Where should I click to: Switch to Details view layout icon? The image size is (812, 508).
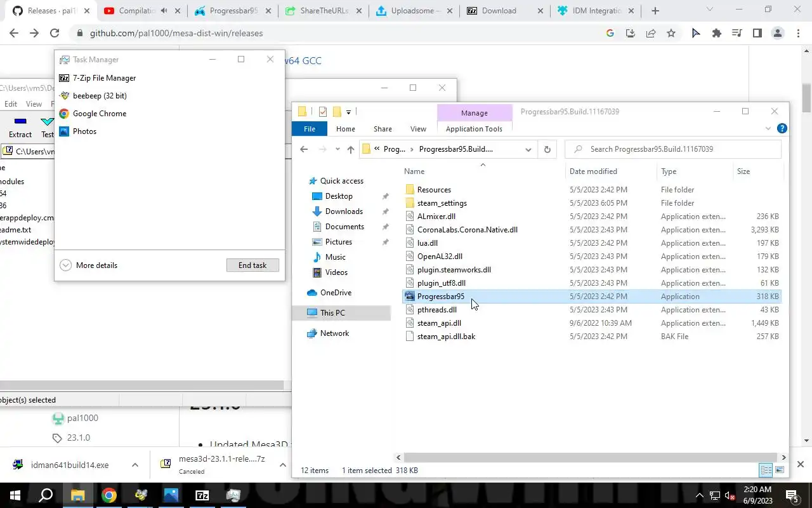pyautogui.click(x=766, y=471)
